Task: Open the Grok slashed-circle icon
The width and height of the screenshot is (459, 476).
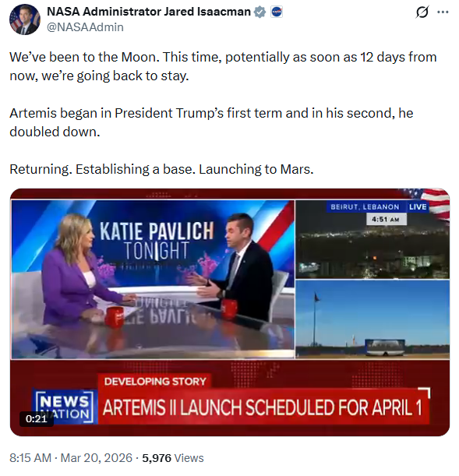Action: 422,12
